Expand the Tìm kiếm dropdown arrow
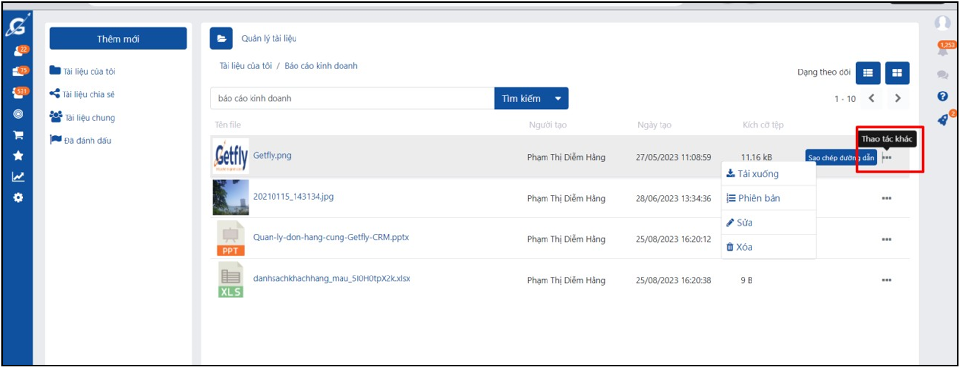980x368 pixels. [x=558, y=98]
